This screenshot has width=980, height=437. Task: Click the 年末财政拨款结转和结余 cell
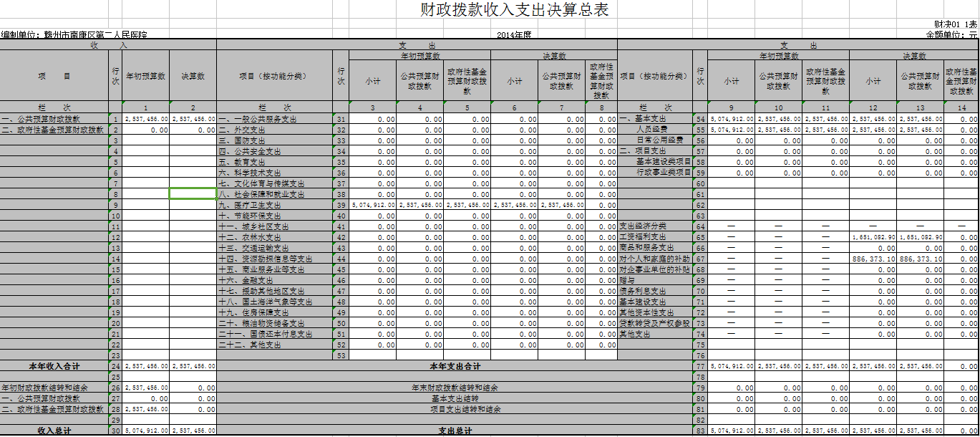455,388
